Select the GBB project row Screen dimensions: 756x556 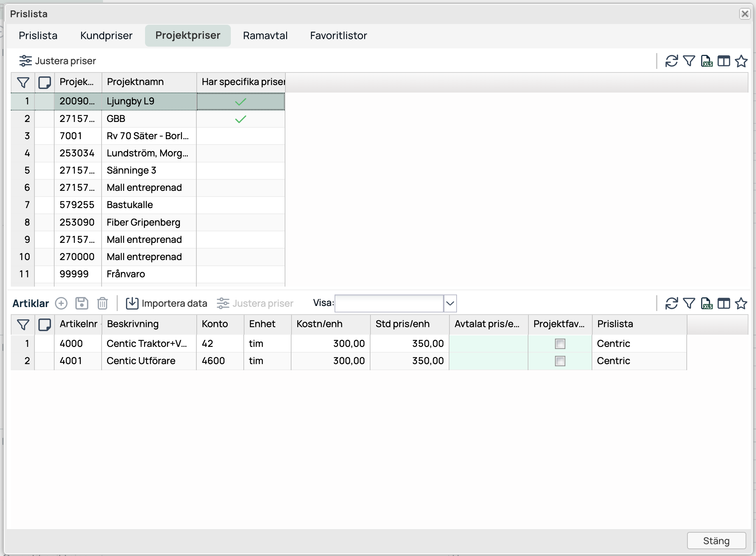click(x=116, y=119)
